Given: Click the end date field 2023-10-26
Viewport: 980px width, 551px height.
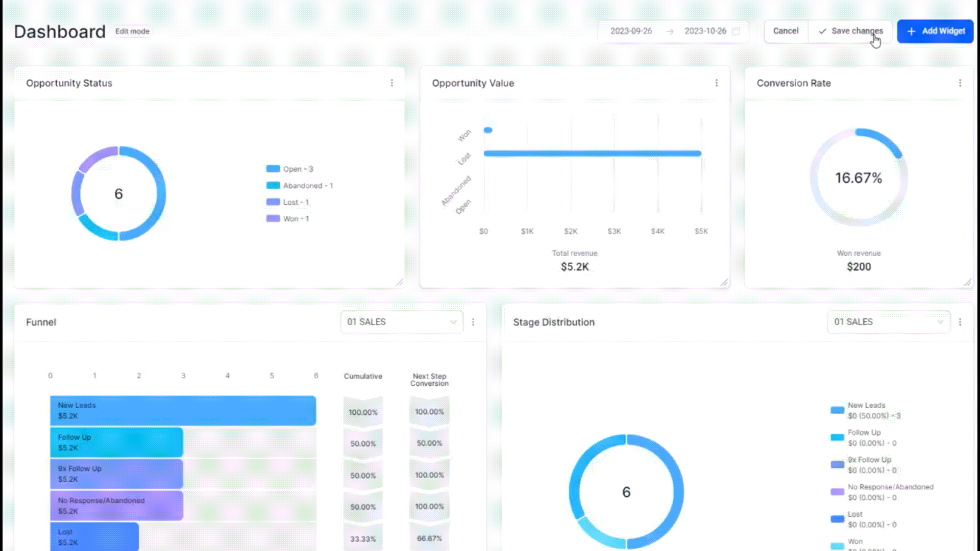Looking at the screenshot, I should tap(705, 31).
